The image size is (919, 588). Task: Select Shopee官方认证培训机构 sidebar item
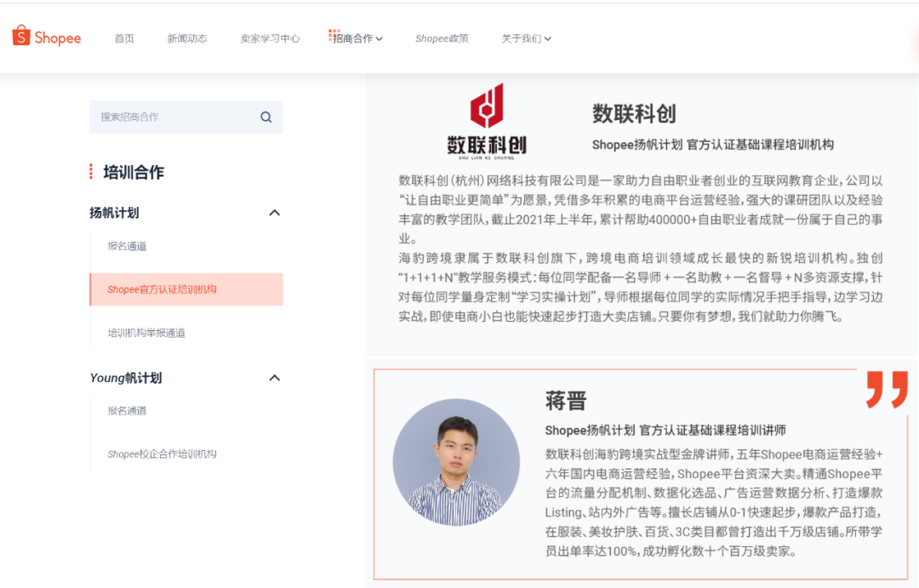186,289
